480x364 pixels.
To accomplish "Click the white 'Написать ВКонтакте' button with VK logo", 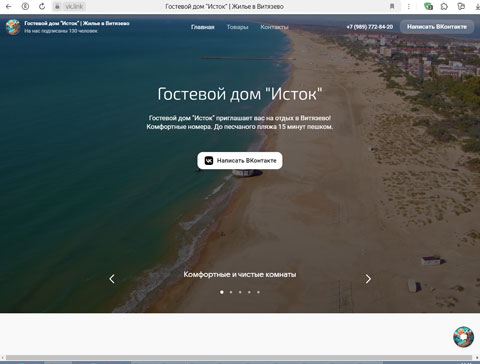I will click(x=240, y=161).
